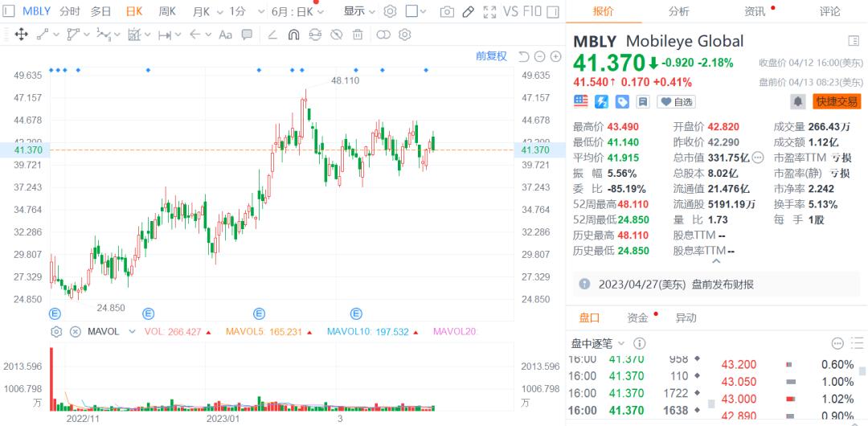Select the arrow annotation tool

(x=194, y=35)
